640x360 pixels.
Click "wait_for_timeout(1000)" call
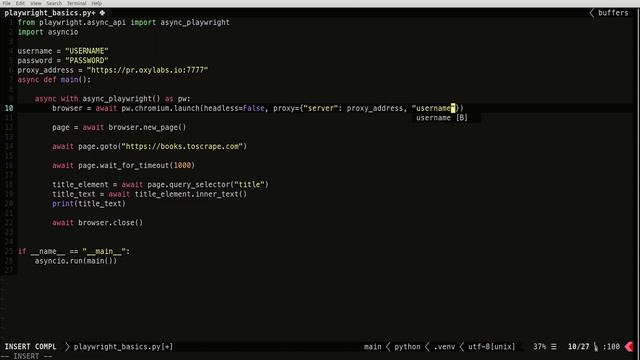tap(147, 165)
